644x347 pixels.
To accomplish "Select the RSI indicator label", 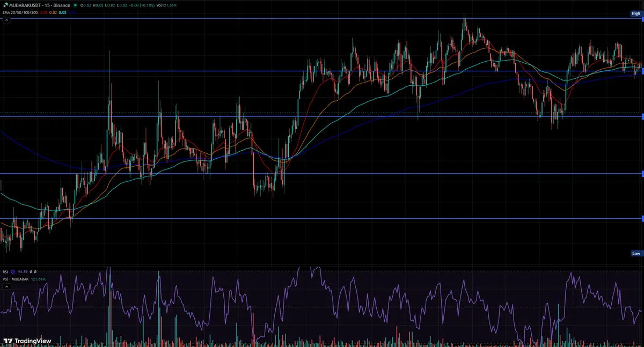I will coord(5,272).
